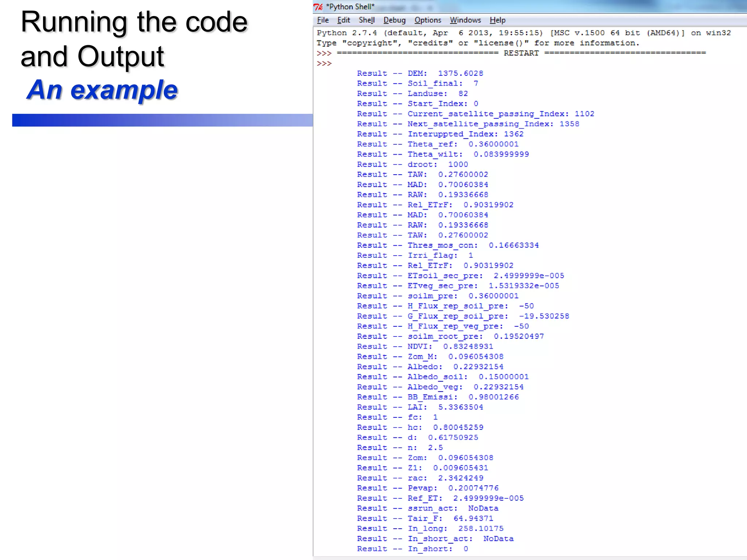The image size is (747, 560).
Task: Click the 'Pevap: 0.20074776' result line
Action: [x=427, y=488]
